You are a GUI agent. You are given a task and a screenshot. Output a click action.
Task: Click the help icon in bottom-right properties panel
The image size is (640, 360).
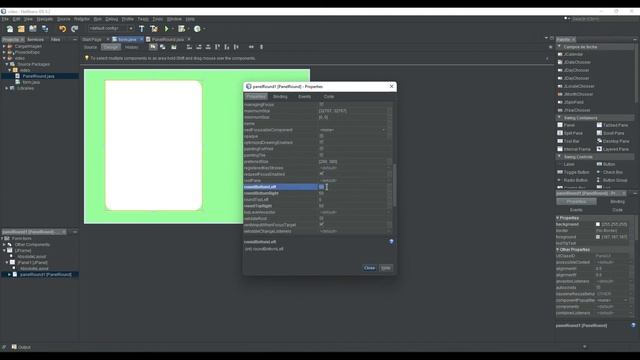[633, 325]
